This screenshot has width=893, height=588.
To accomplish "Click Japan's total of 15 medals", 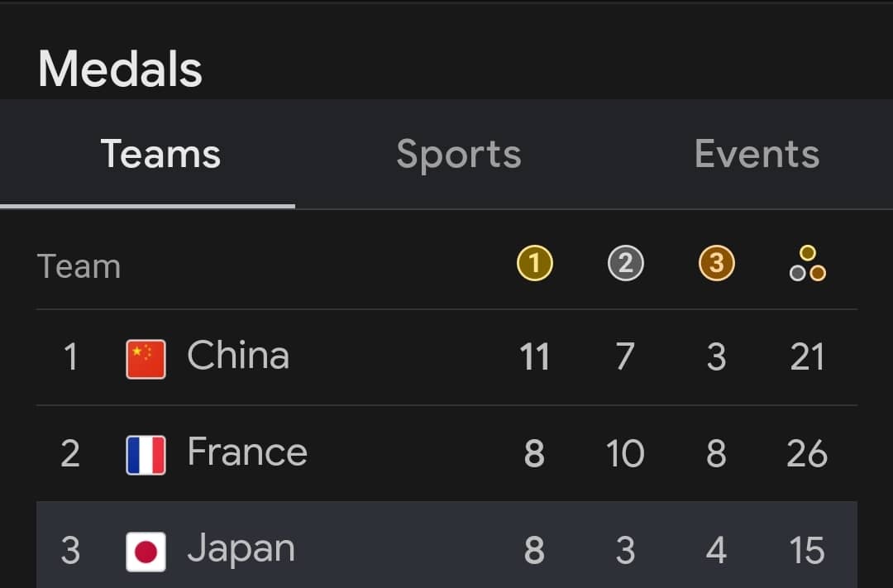I will (807, 550).
